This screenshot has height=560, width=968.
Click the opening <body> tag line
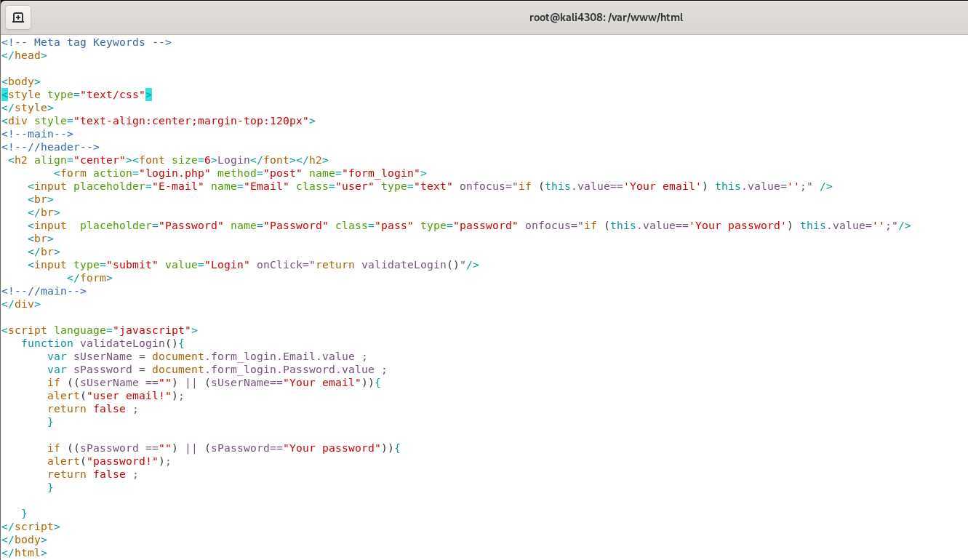(21, 81)
